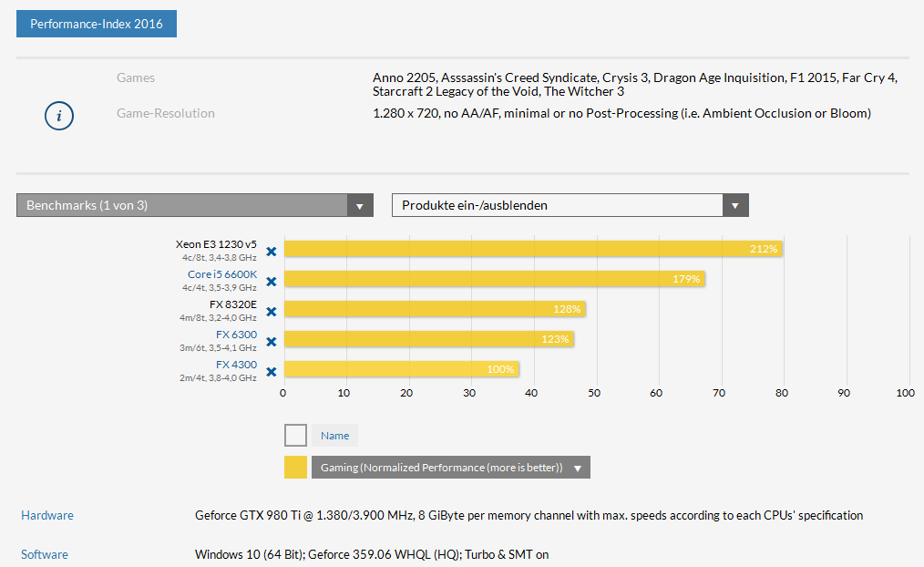Open the FX 6300 product link
Screen dimensions: 924x567
point(236,335)
